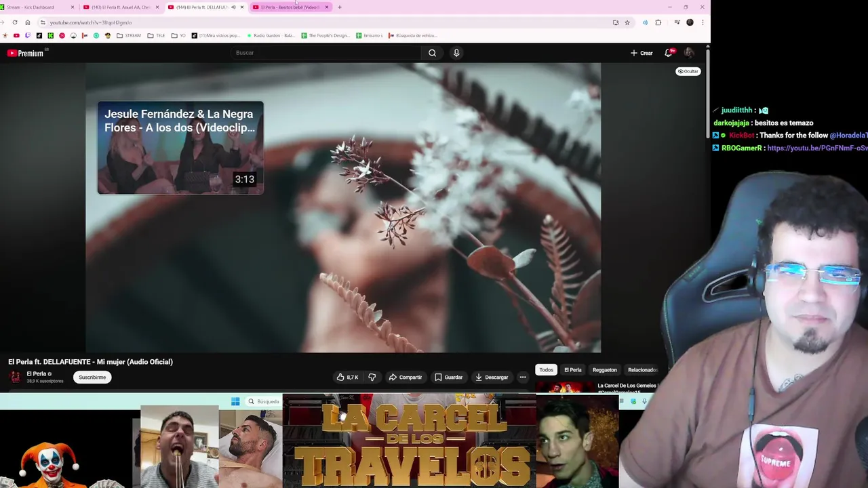The height and width of the screenshot is (488, 868).
Task: Open the three-dot more actions menu
Action: coord(522,377)
